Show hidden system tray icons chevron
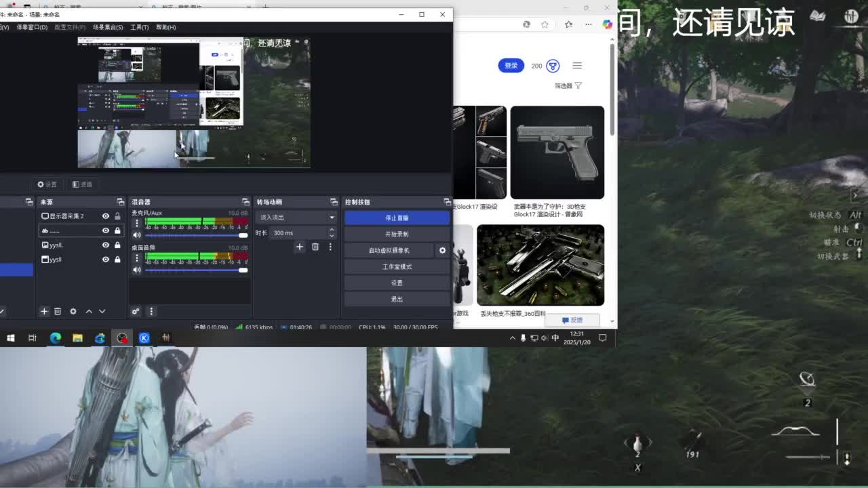Screen dimensions: 868x488 (512, 338)
